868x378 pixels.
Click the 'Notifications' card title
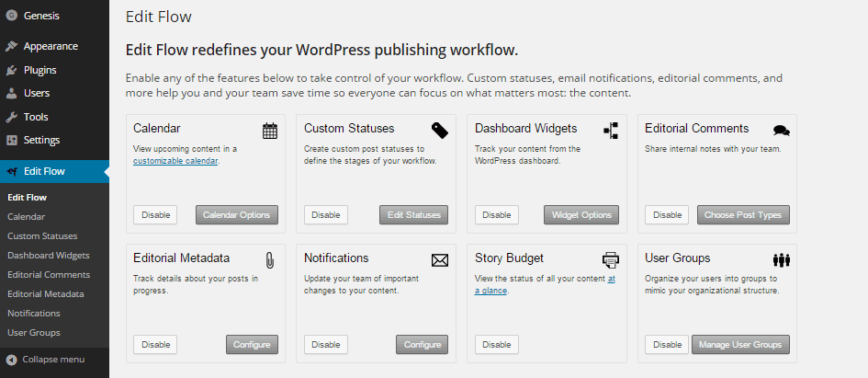pos(336,258)
